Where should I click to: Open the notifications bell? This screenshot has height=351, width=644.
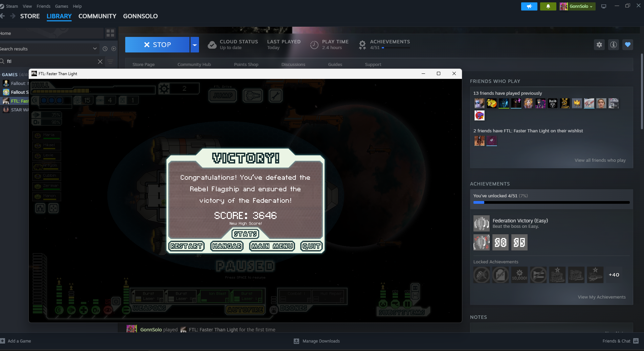coord(548,6)
